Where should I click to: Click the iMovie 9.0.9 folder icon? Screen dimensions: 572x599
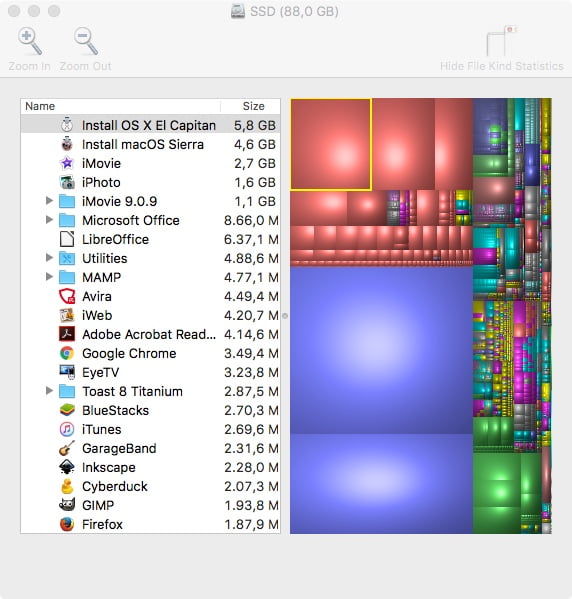coord(67,201)
